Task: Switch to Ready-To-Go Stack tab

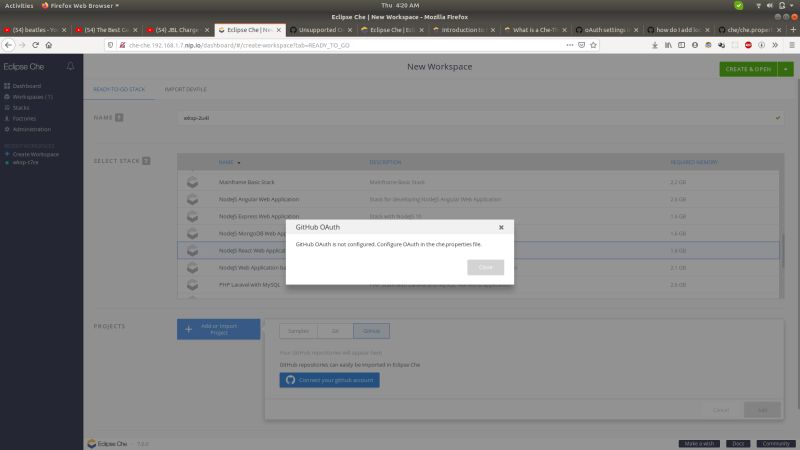Action: 119,89
